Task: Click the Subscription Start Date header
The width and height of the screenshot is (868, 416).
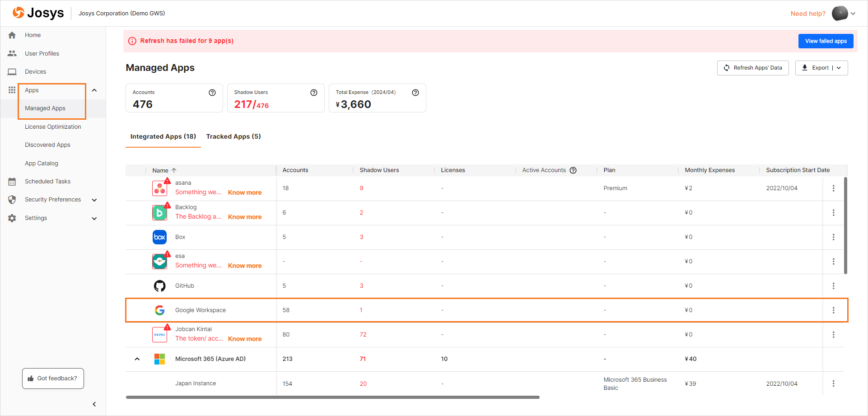Action: point(798,170)
